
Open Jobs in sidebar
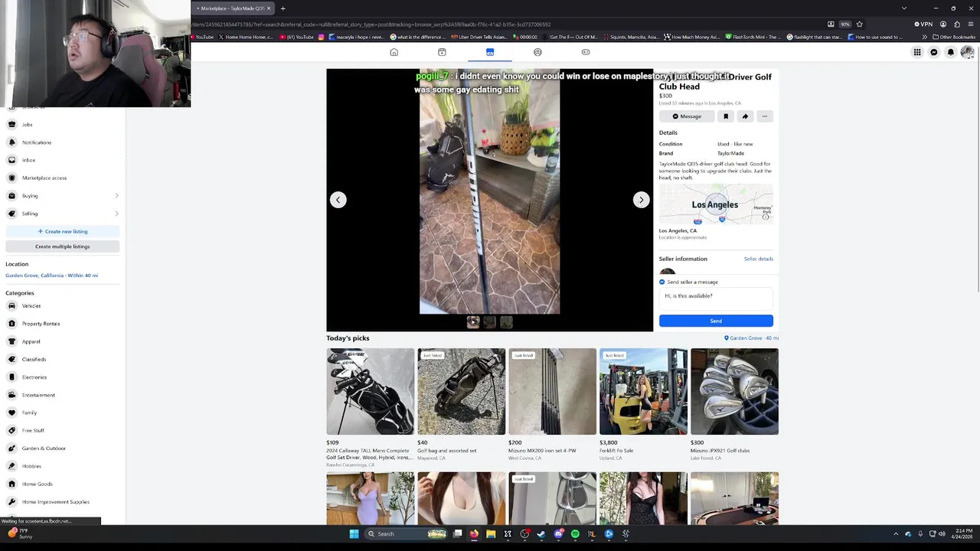62,124
